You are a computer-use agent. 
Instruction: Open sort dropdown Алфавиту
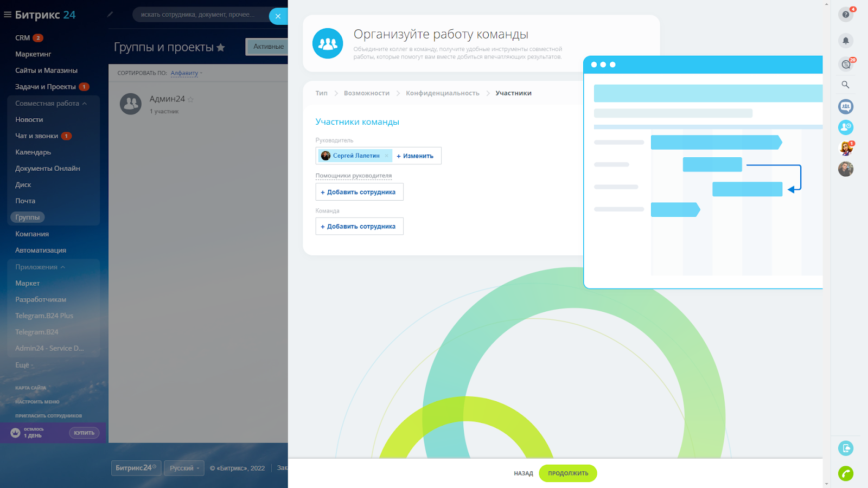point(186,73)
